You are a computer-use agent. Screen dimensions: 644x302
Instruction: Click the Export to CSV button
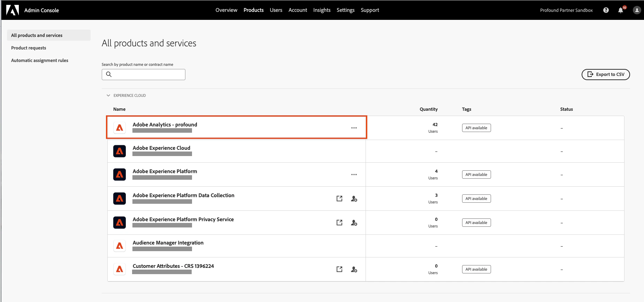click(606, 74)
